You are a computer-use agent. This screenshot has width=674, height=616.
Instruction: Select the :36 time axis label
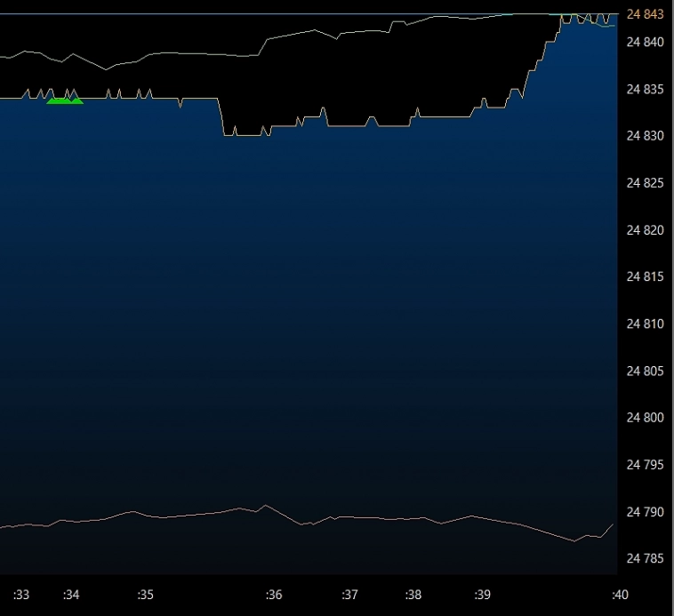[274, 594]
